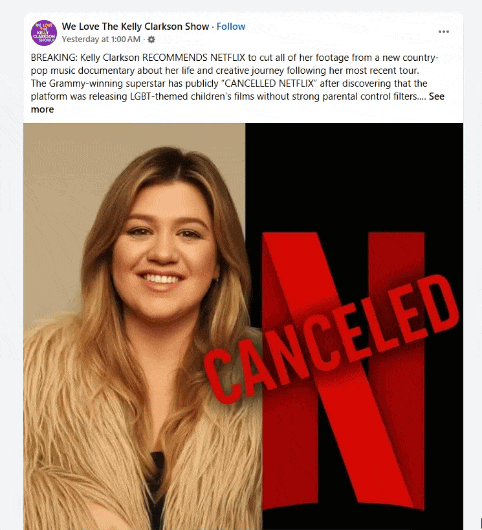The width and height of the screenshot is (482, 530).
Task: Click the red Netflix N logo
Action: click(343, 370)
